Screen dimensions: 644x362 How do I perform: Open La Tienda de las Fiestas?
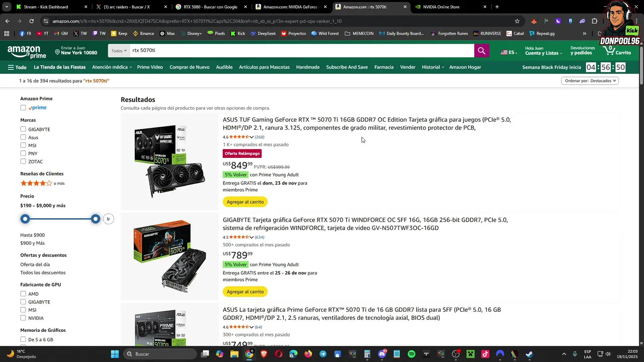tap(59, 67)
